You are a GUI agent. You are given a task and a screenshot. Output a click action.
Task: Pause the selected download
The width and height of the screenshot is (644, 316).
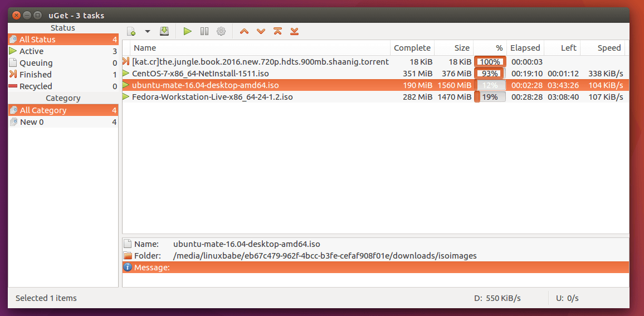coord(204,31)
